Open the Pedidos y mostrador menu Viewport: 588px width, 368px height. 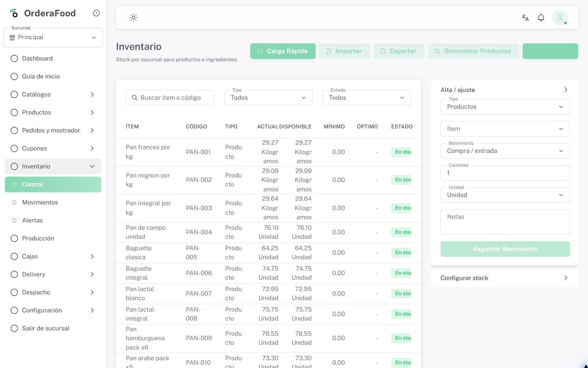53,130
